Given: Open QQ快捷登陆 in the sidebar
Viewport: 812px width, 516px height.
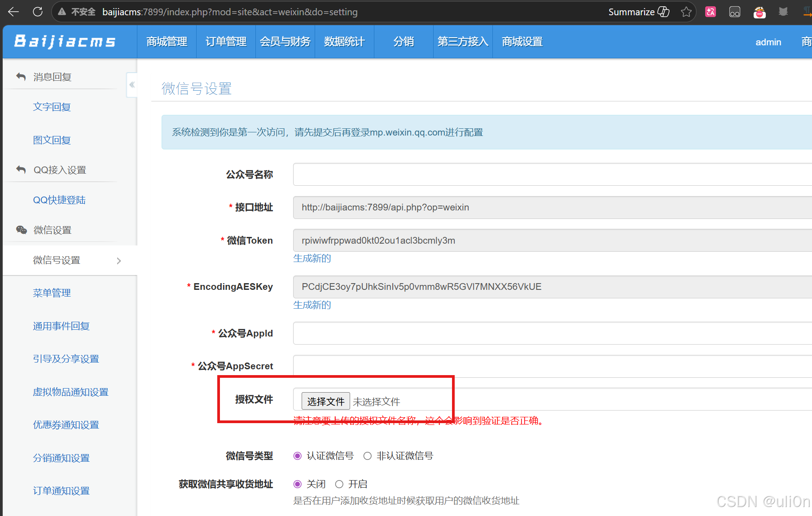Looking at the screenshot, I should point(59,200).
